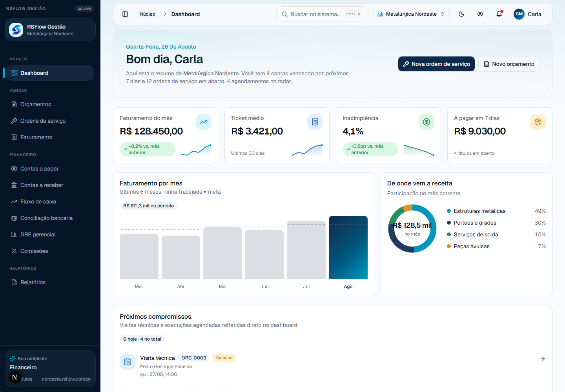Toggle the sidebar panel icon
565x392 pixels.
click(125, 14)
